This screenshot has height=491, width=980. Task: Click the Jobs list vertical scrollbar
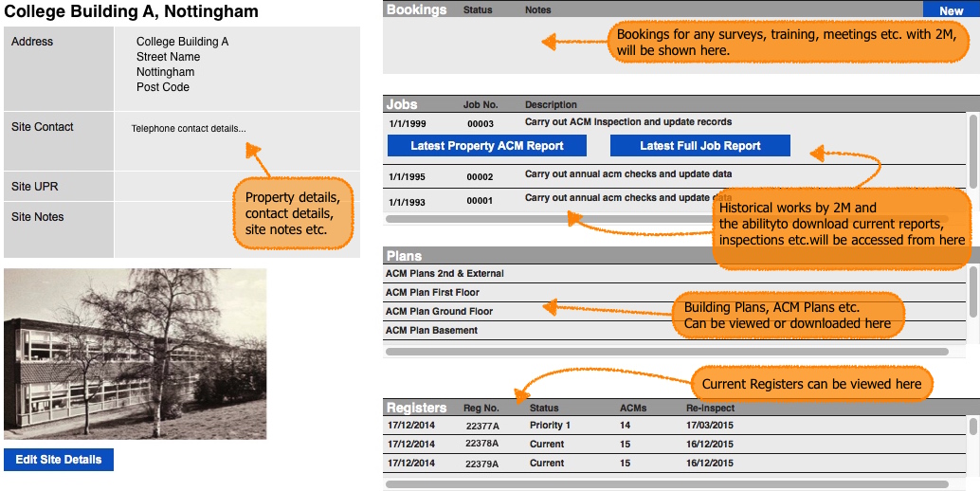click(x=972, y=150)
